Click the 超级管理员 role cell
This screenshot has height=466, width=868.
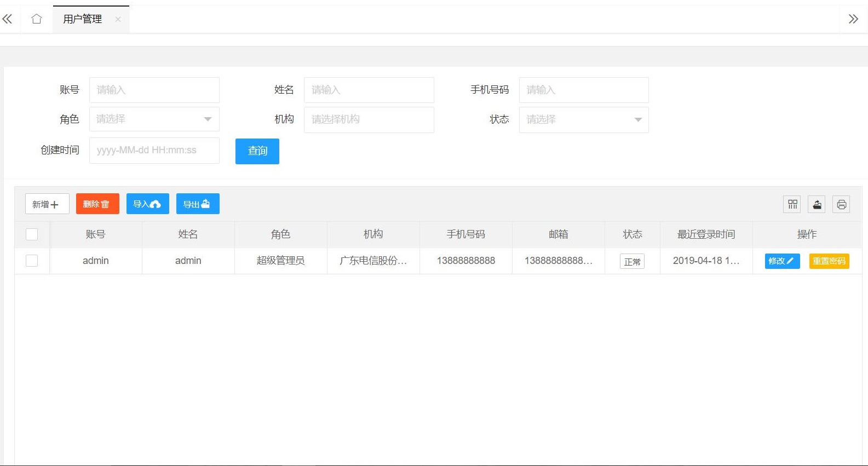click(x=281, y=261)
